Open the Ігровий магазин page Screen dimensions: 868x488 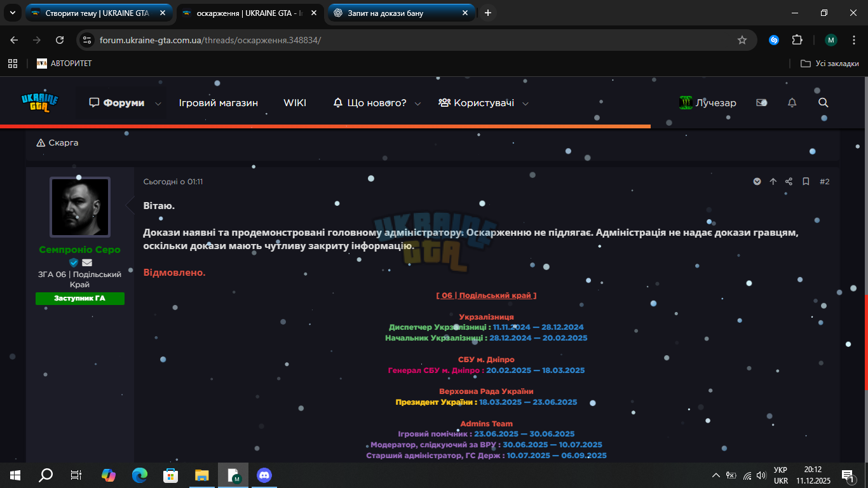[x=219, y=103]
